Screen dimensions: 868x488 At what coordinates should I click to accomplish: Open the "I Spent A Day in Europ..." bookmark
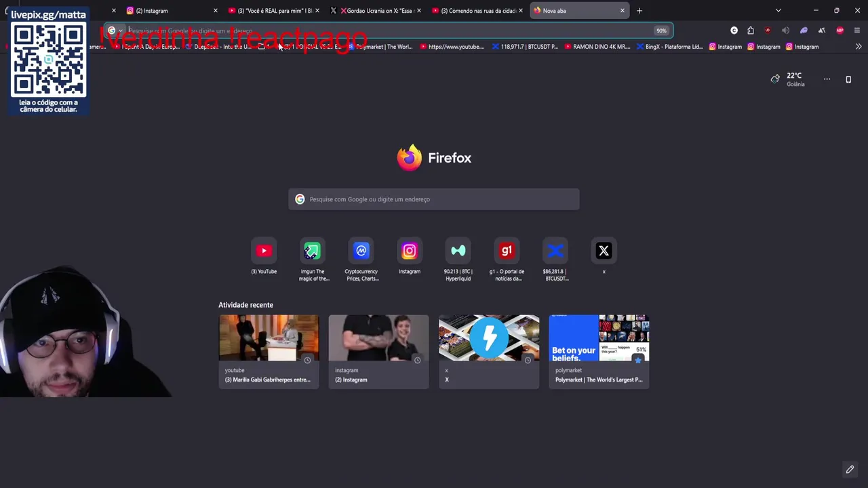(x=146, y=47)
